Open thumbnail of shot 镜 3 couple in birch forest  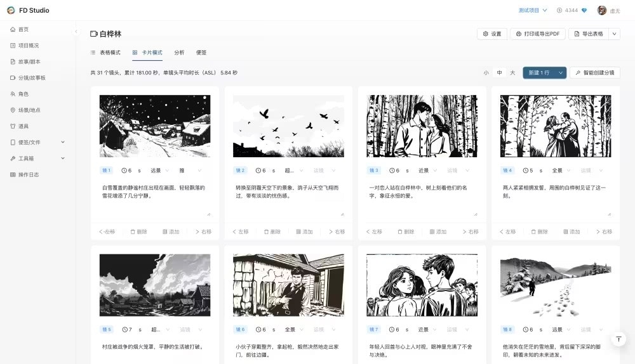[422, 126]
